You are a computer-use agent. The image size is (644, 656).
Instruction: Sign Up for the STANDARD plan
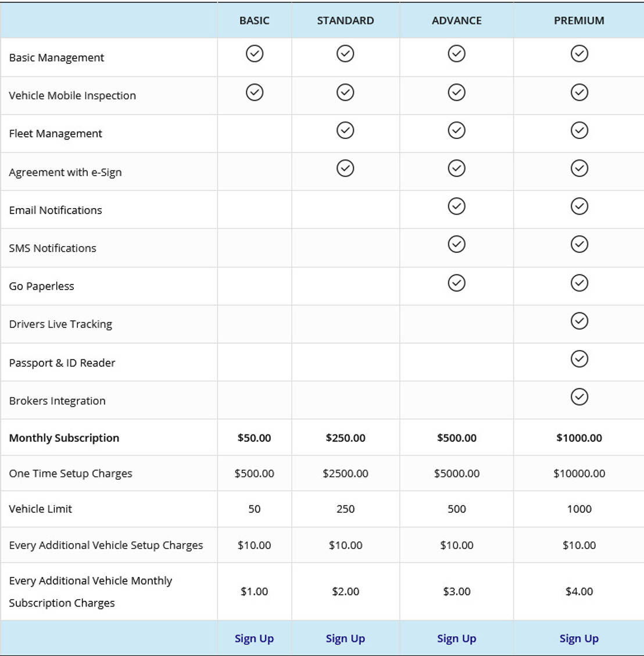click(345, 639)
